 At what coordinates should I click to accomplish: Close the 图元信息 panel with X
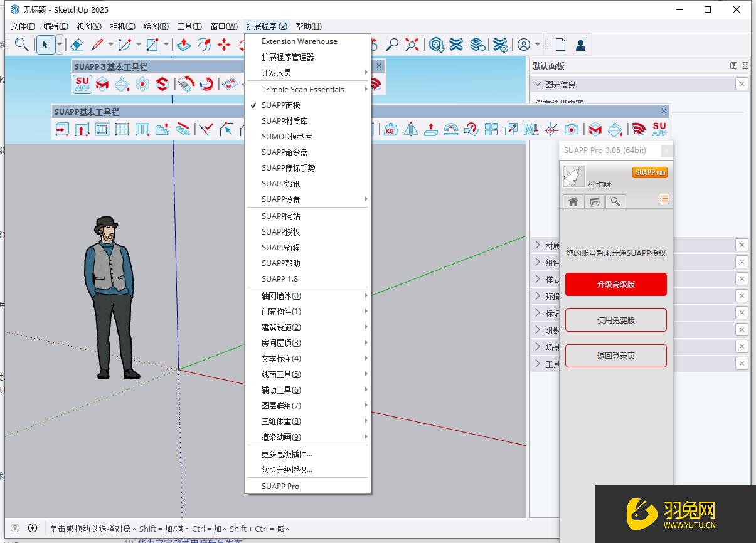click(x=742, y=84)
